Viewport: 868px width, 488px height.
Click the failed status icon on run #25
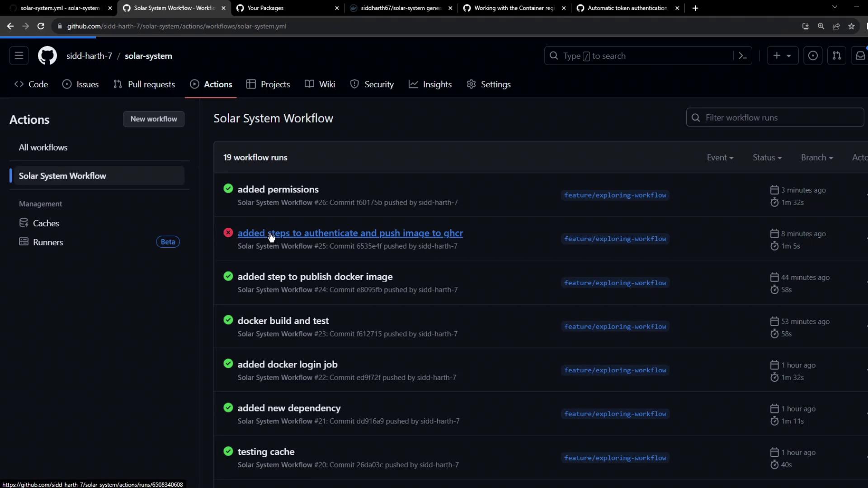tap(228, 233)
